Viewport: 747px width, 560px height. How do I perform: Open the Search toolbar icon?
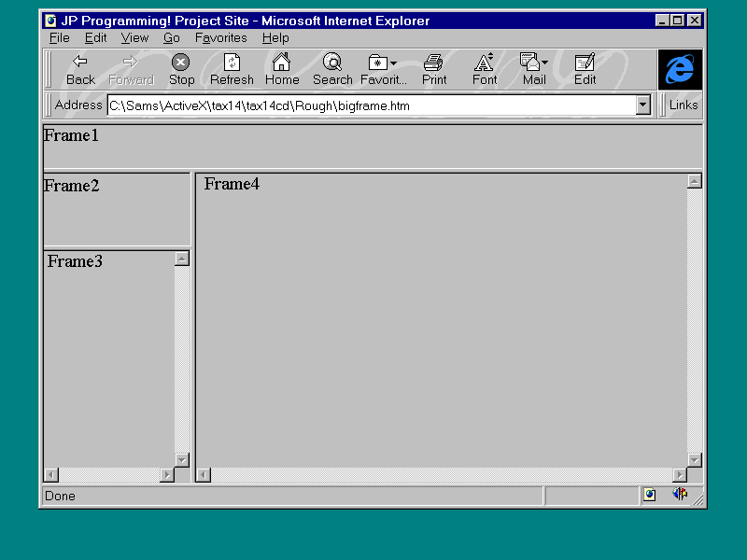tap(332, 63)
